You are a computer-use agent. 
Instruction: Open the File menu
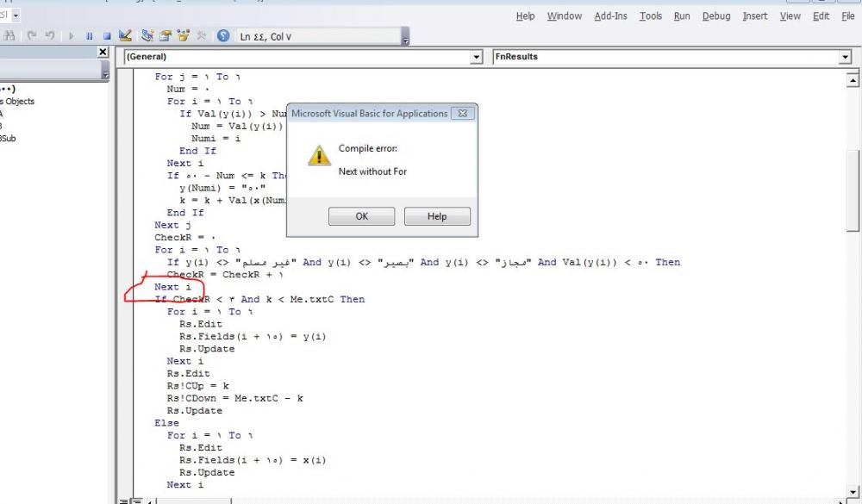pyautogui.click(x=847, y=16)
